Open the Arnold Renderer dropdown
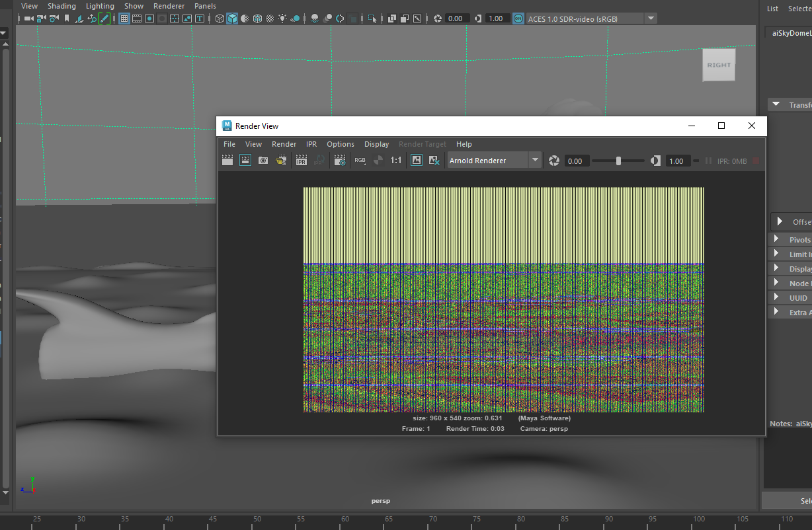 [495, 161]
